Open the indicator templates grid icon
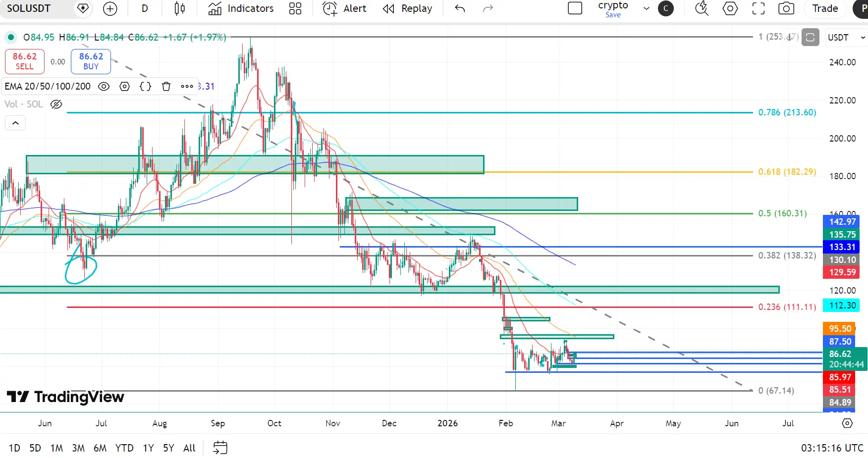The height and width of the screenshot is (458, 868). (295, 8)
